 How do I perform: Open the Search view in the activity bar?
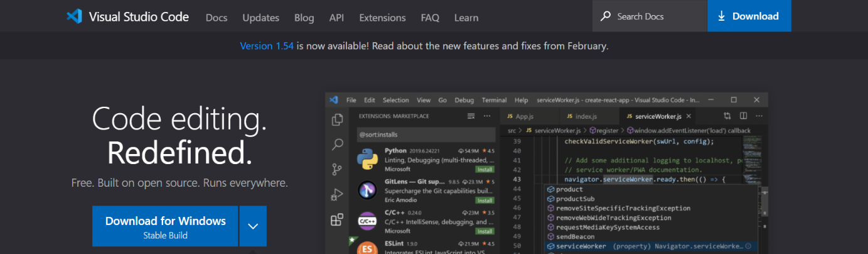[x=337, y=145]
